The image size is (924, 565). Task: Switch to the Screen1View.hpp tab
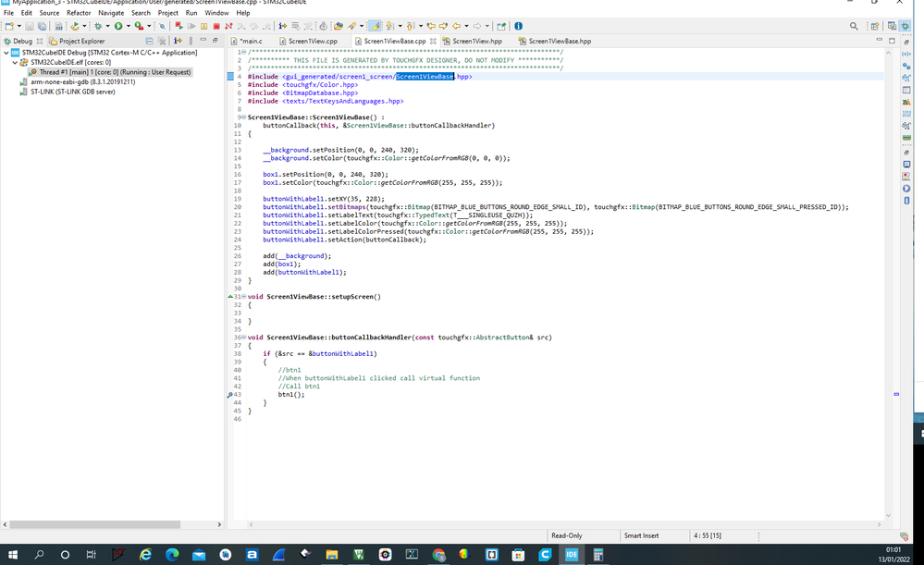[473, 42]
